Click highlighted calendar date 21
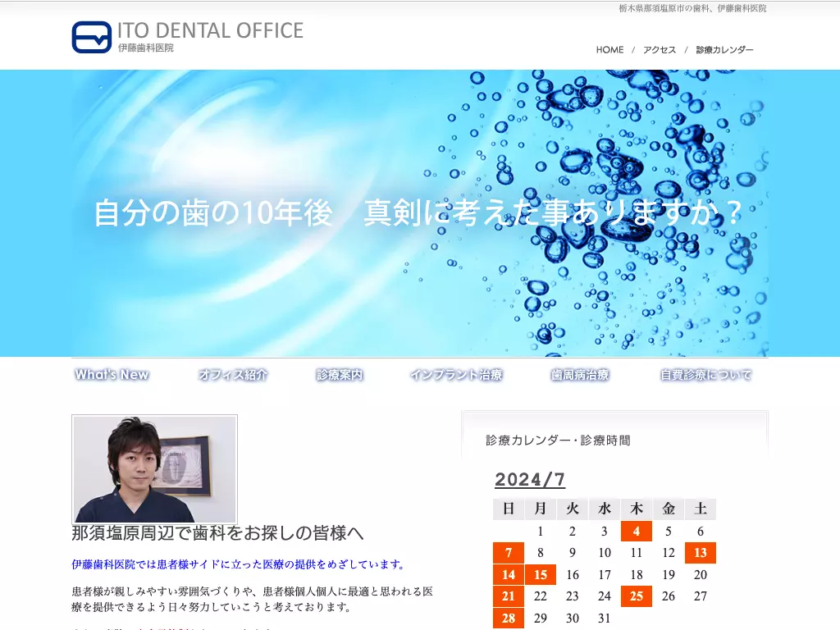 point(509,596)
